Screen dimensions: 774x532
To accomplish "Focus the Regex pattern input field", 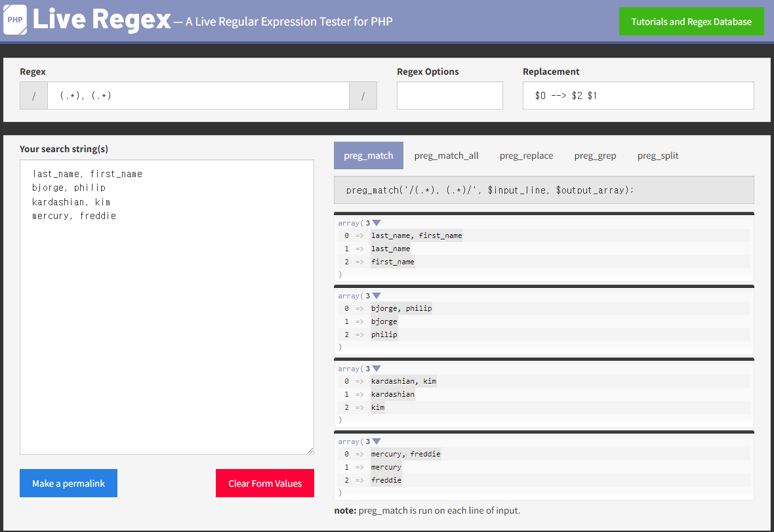I will point(199,95).
